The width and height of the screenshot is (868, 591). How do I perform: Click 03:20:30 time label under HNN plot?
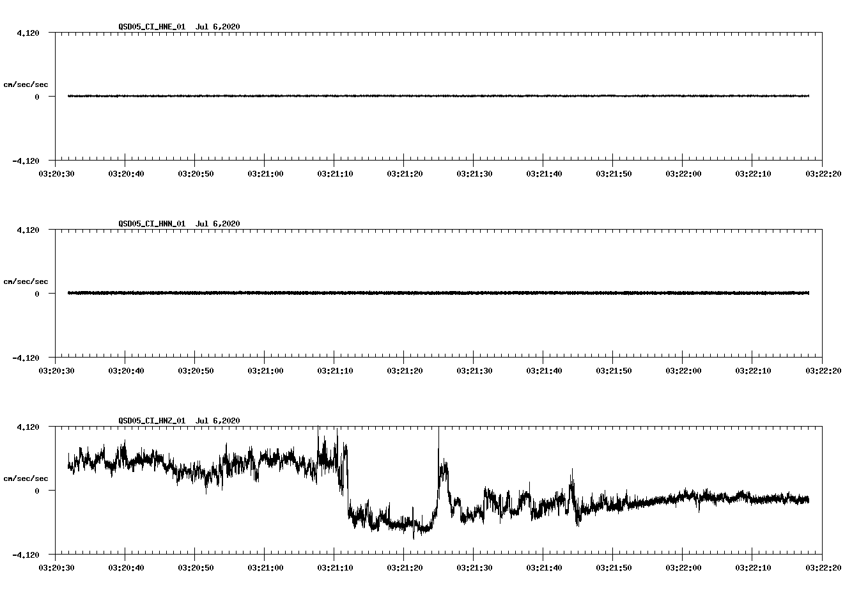tap(56, 370)
